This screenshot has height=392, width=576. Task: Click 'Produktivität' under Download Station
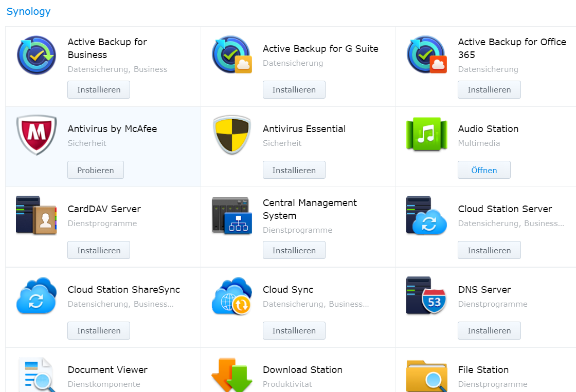tap(287, 384)
